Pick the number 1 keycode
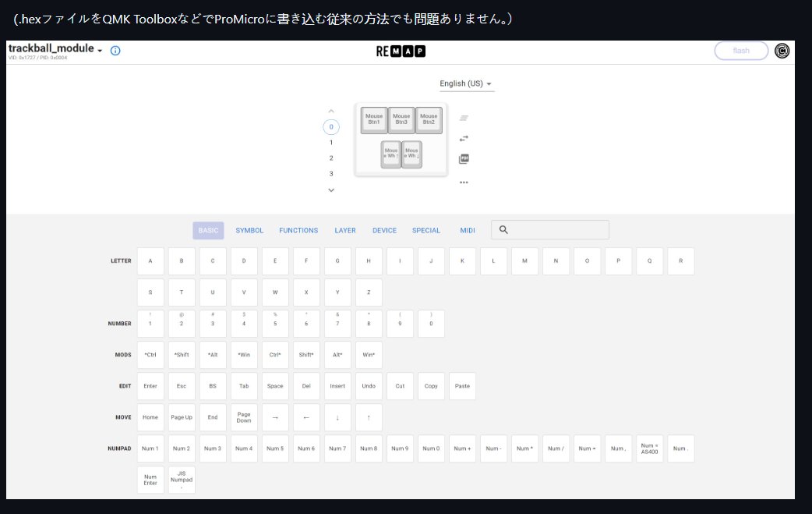This screenshot has width=812, height=514. (150, 324)
